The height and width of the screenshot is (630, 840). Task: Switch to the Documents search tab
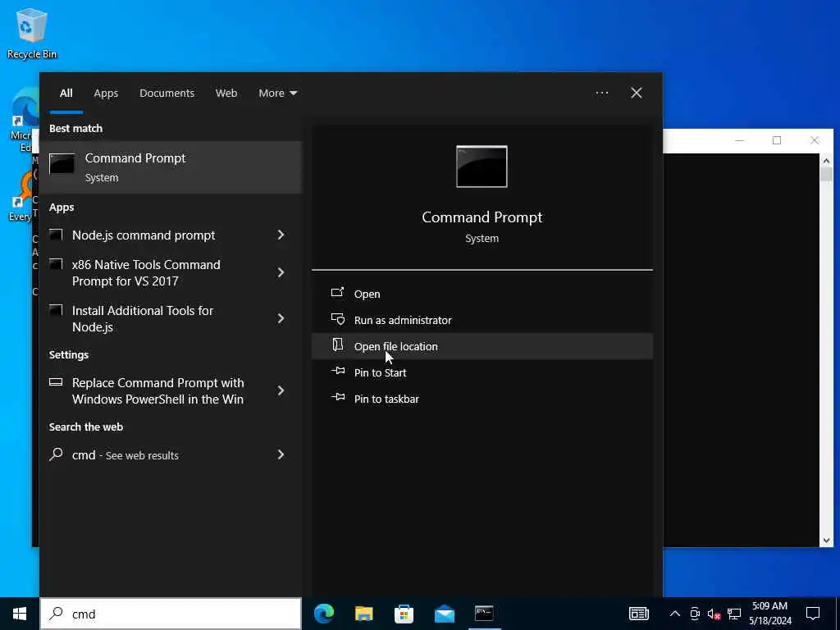click(167, 94)
